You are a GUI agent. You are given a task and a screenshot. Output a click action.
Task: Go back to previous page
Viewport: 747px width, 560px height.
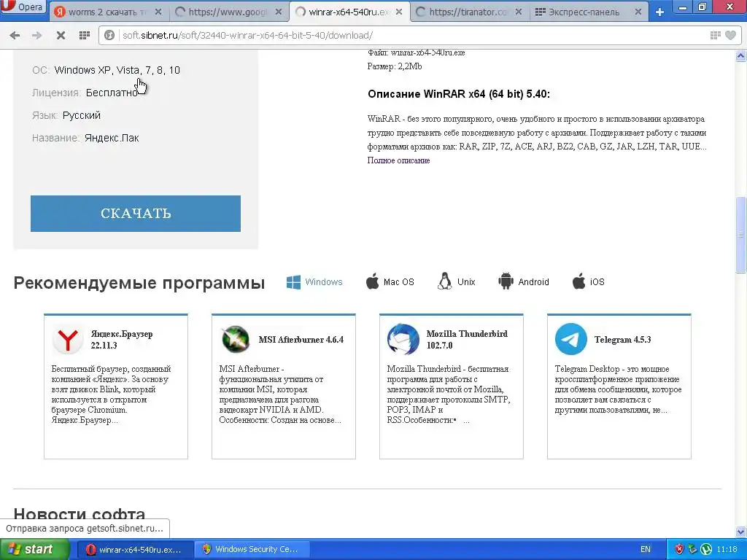click(x=15, y=35)
